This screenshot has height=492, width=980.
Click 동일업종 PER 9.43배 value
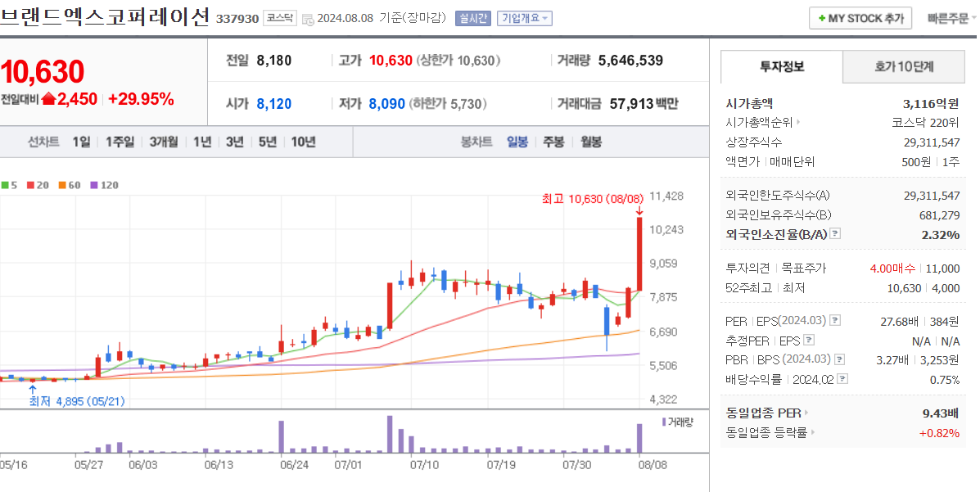click(x=941, y=413)
